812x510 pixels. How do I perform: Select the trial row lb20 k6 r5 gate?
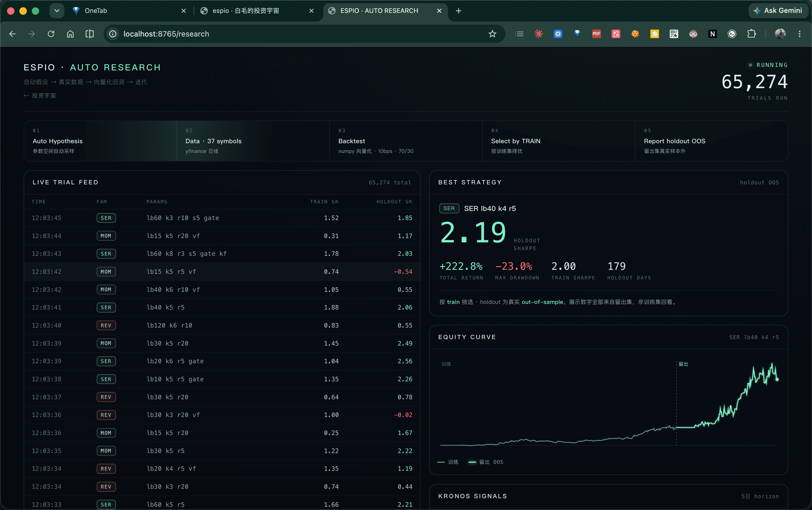click(222, 361)
